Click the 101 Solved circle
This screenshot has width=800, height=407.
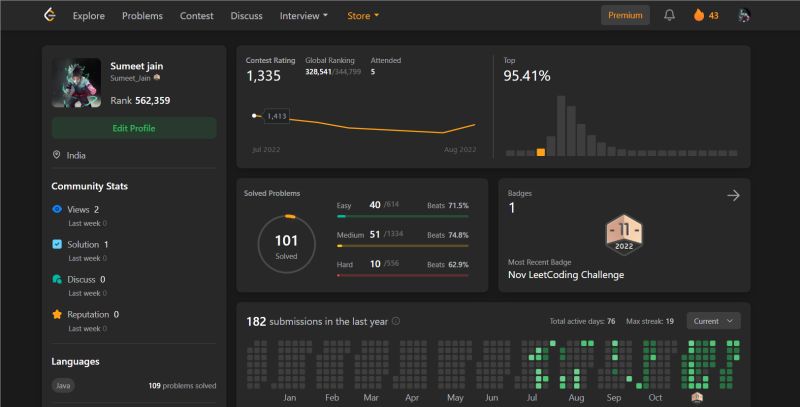pyautogui.click(x=286, y=244)
